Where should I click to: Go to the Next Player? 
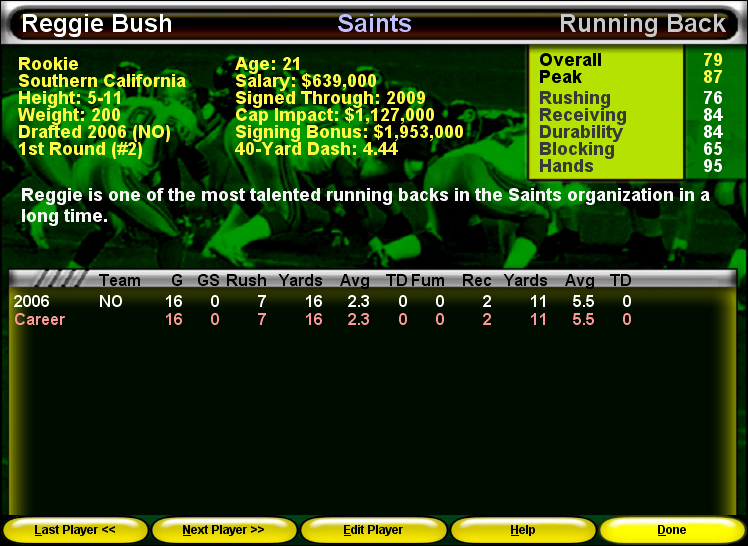[x=224, y=530]
